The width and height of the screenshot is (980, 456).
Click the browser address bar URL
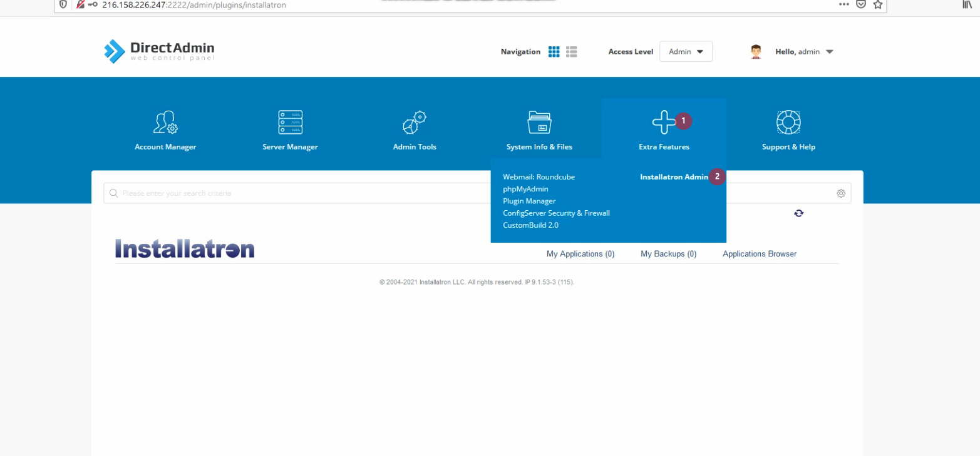(x=194, y=5)
